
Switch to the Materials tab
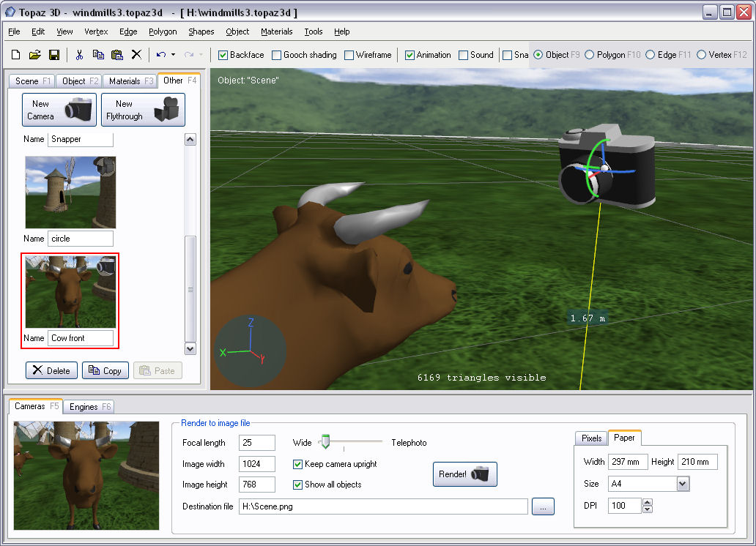pos(130,81)
